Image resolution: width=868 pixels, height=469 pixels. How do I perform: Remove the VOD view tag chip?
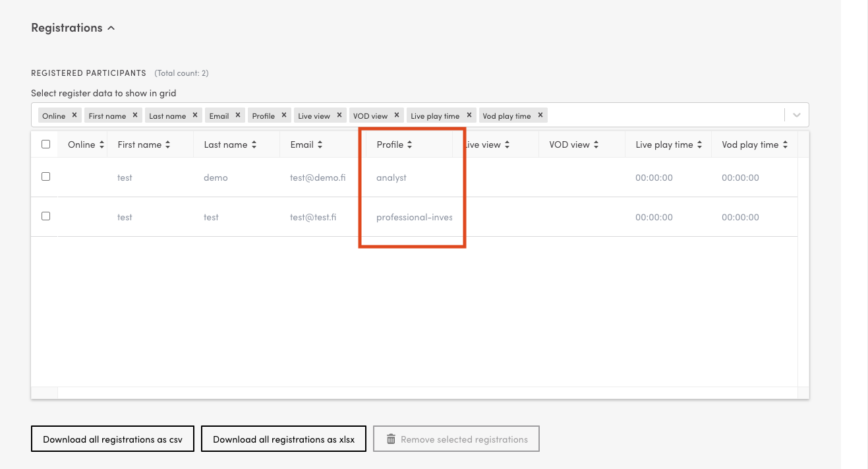[397, 115]
